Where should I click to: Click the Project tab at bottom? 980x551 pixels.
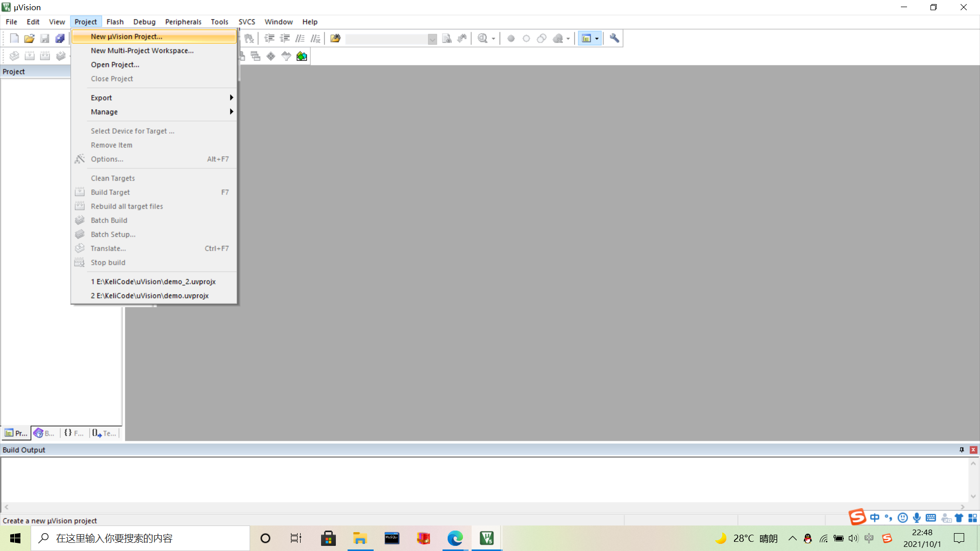[16, 433]
